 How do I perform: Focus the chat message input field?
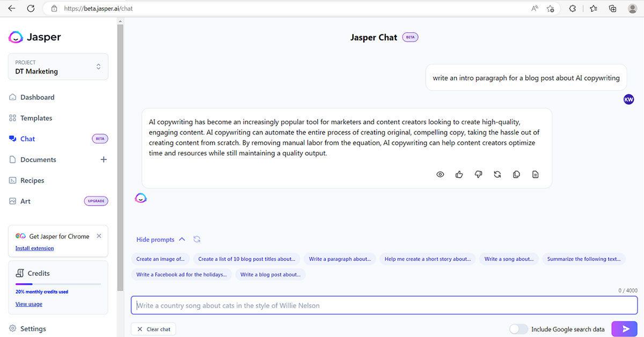pyautogui.click(x=384, y=305)
